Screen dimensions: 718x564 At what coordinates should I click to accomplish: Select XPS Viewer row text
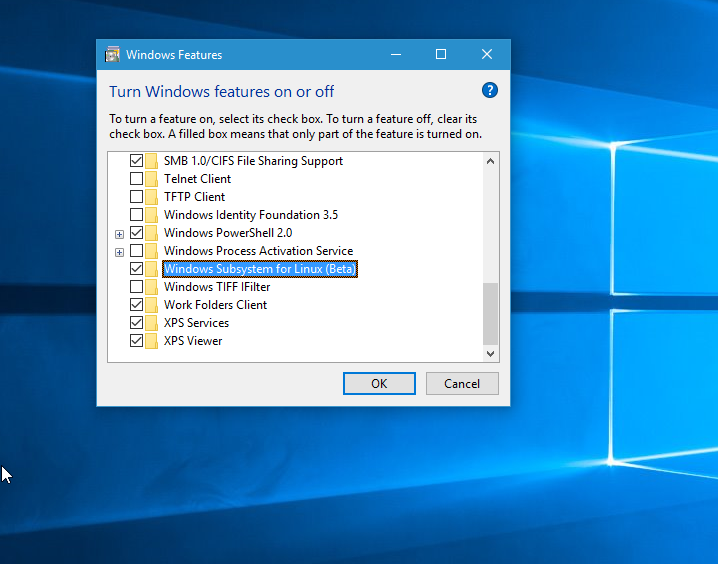click(193, 341)
